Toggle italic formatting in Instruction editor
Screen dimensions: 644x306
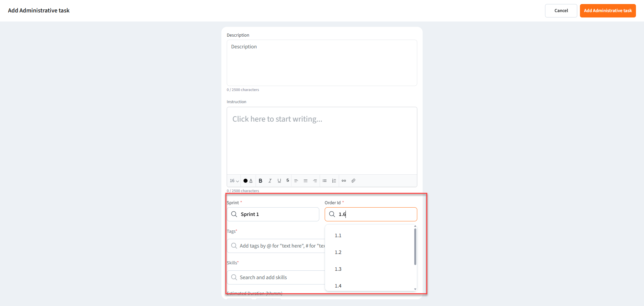click(x=270, y=181)
